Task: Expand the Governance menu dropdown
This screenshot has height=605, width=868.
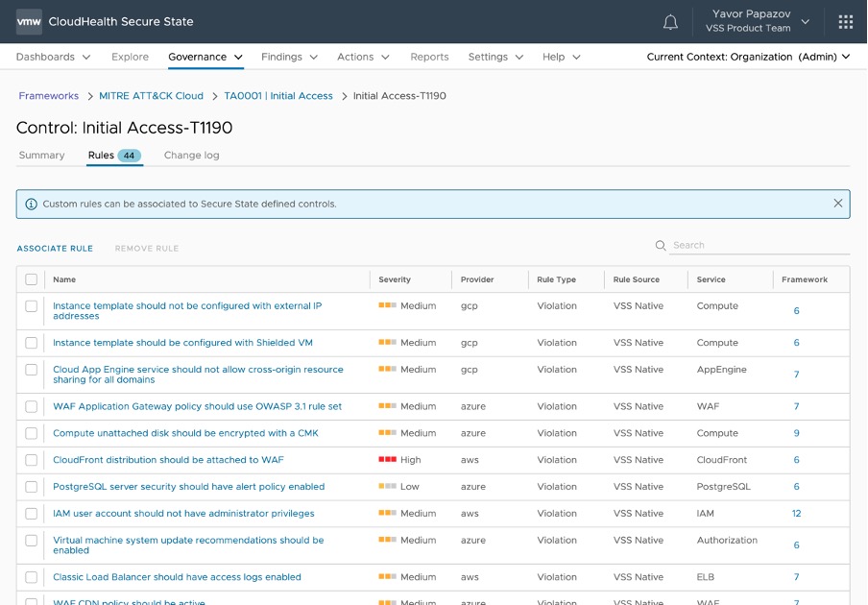Action: [205, 57]
